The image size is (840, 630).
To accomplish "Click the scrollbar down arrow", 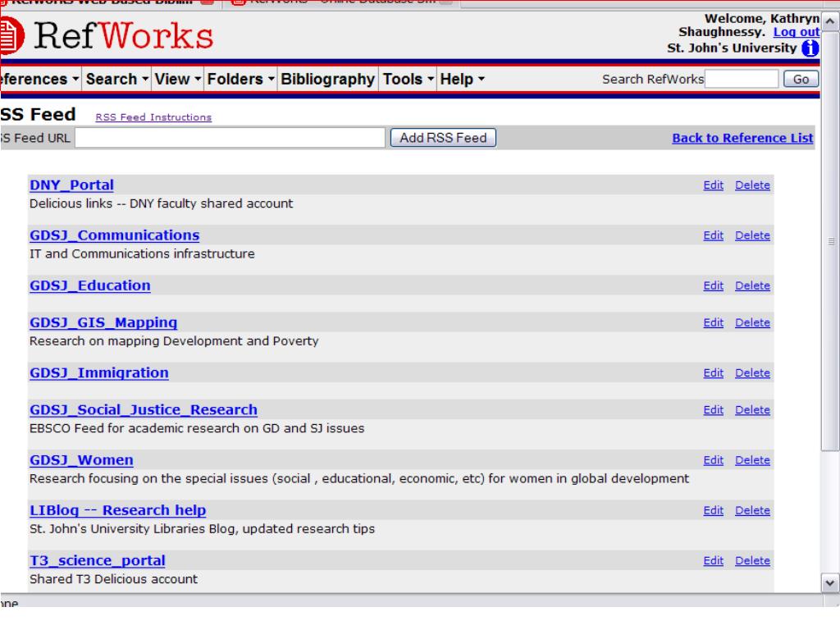I will tap(830, 583).
